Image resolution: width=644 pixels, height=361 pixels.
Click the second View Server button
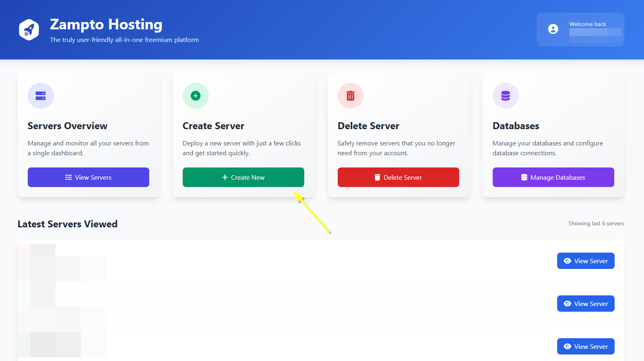(586, 304)
